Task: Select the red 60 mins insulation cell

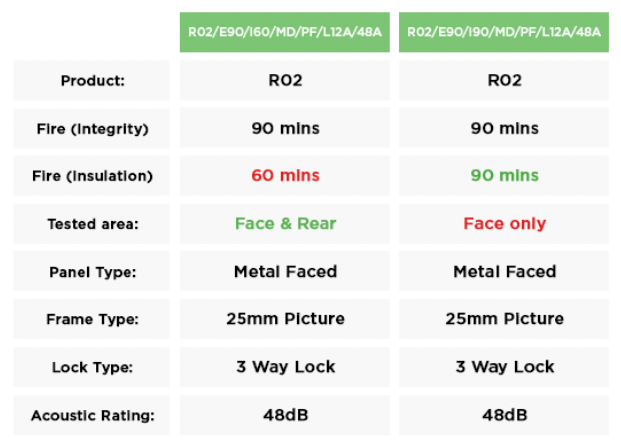Action: (284, 176)
